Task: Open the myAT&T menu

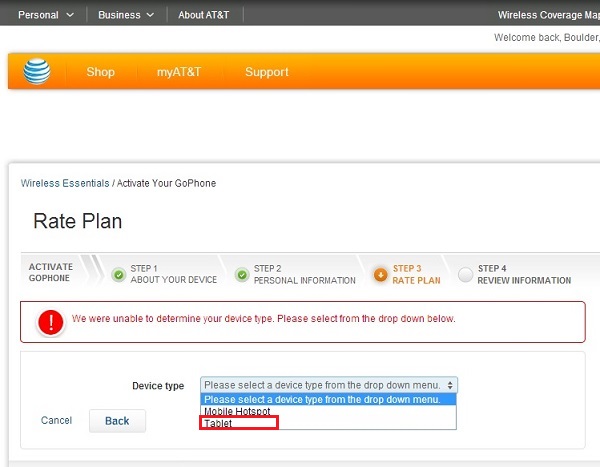Action: [x=179, y=72]
